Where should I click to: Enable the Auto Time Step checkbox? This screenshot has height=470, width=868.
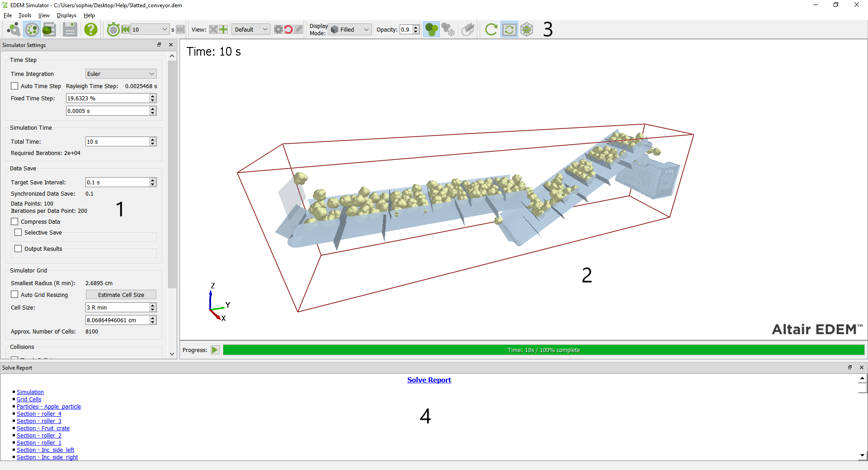click(x=15, y=86)
